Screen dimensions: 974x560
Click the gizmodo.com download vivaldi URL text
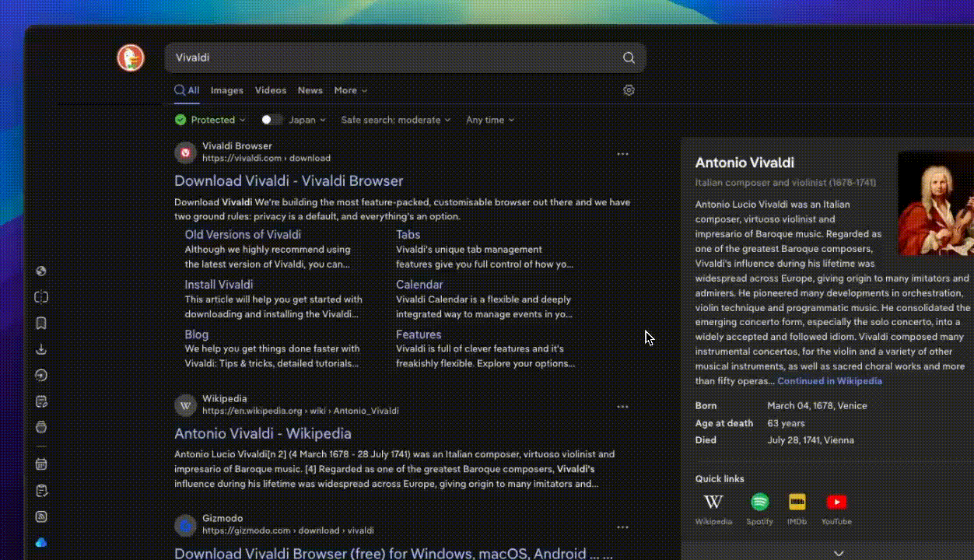click(288, 530)
